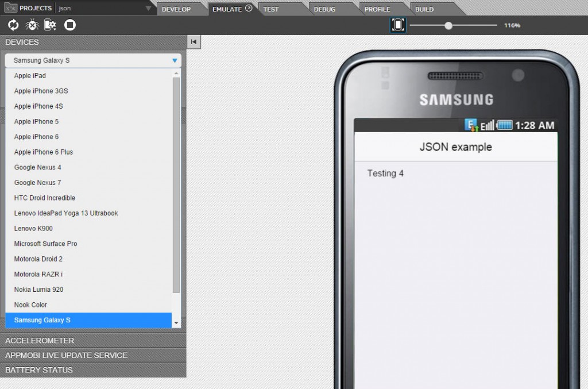Screen dimensions: 588x389
Task: Open the Projects menu
Action: coord(36,8)
